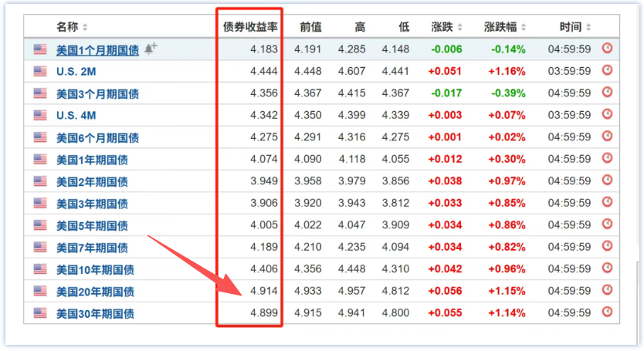The height and width of the screenshot is (351, 644).
Task: Click the US flag icon beside U.S. 4M
Action: point(40,115)
